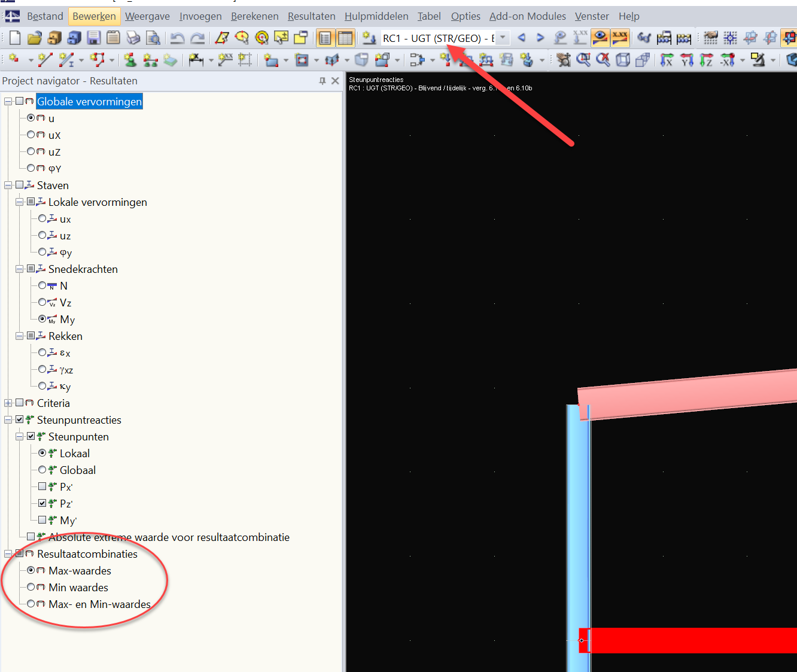The width and height of the screenshot is (797, 672).
Task: Toggle the Staven checkbox
Action: tap(20, 185)
